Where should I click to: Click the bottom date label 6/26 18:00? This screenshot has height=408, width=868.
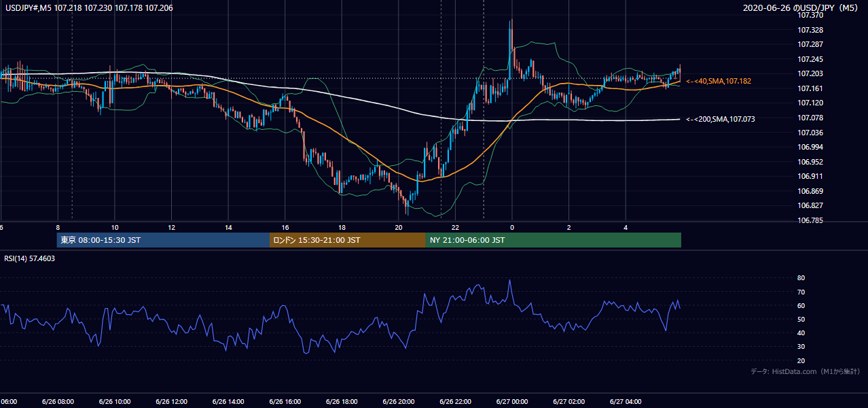click(342, 402)
